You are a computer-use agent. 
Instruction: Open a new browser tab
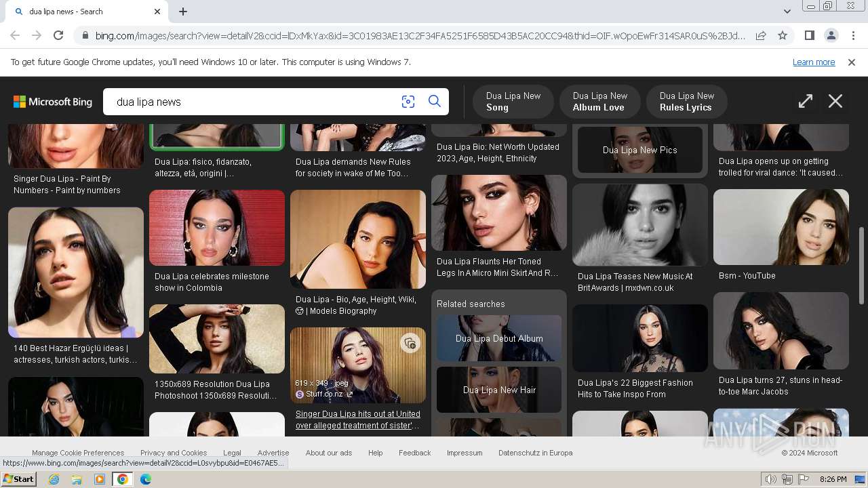183,12
